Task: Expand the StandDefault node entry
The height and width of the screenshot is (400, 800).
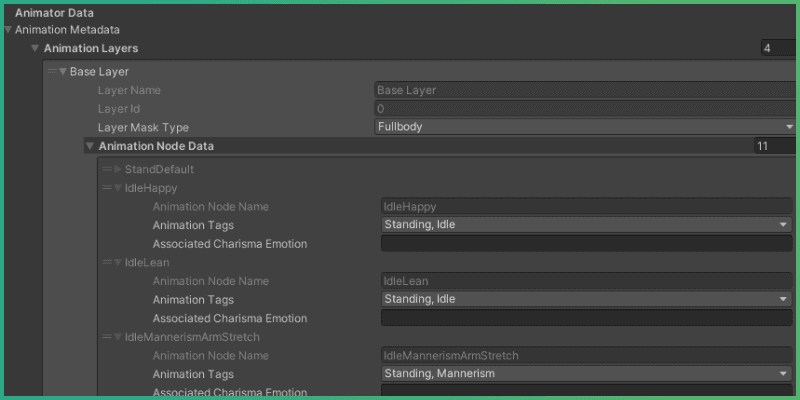Action: 117,170
